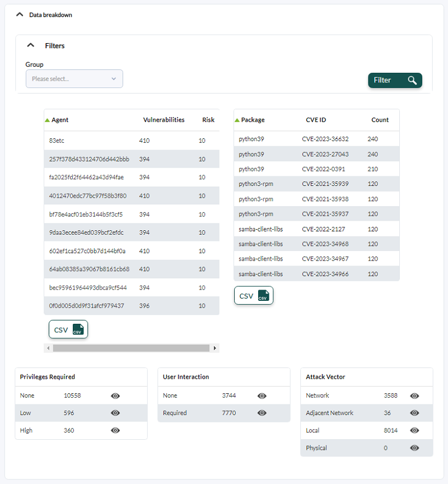Sort by Risk column header
Image resolution: width=448 pixels, height=484 pixels.
click(208, 120)
